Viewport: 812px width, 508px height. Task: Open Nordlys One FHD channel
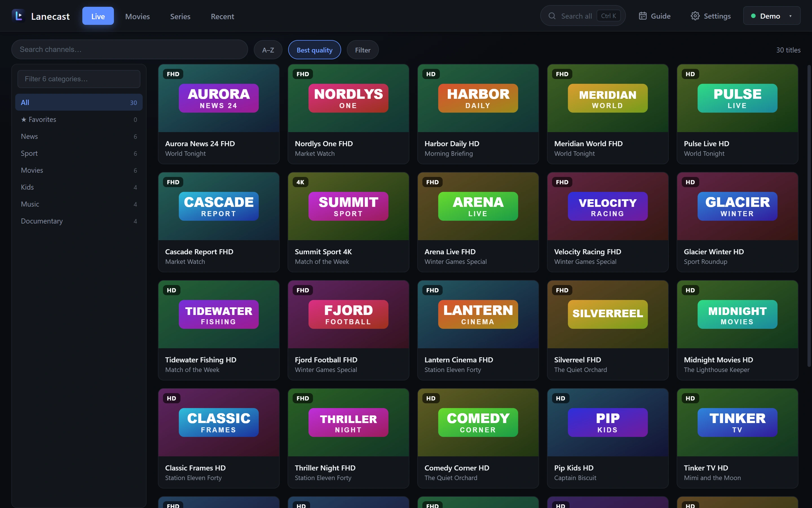coord(348,114)
